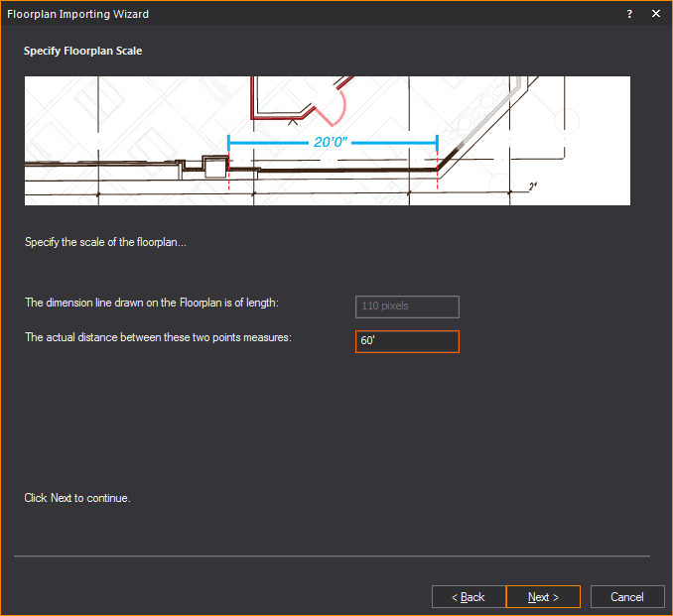Click the dimension line length label
This screenshot has width=673, height=616.
158,304
